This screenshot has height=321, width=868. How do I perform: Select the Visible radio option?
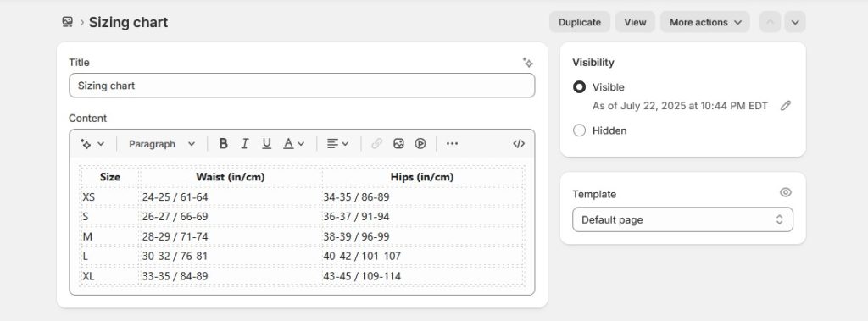click(579, 87)
